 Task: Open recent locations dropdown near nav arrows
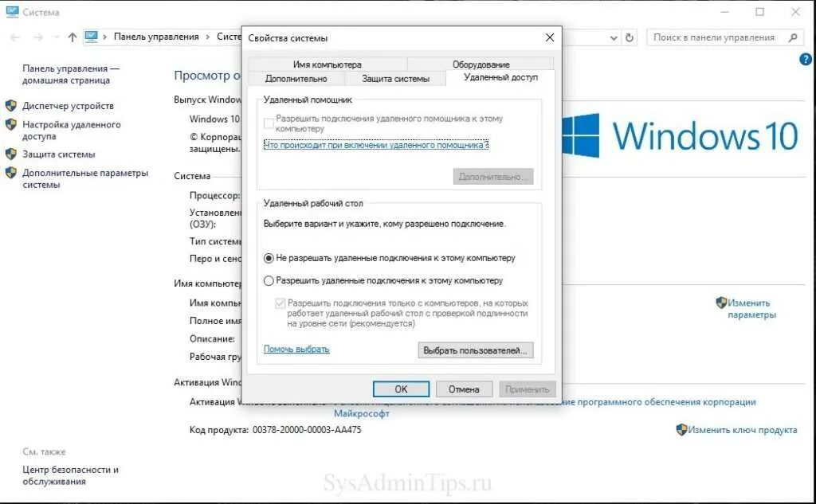55,37
